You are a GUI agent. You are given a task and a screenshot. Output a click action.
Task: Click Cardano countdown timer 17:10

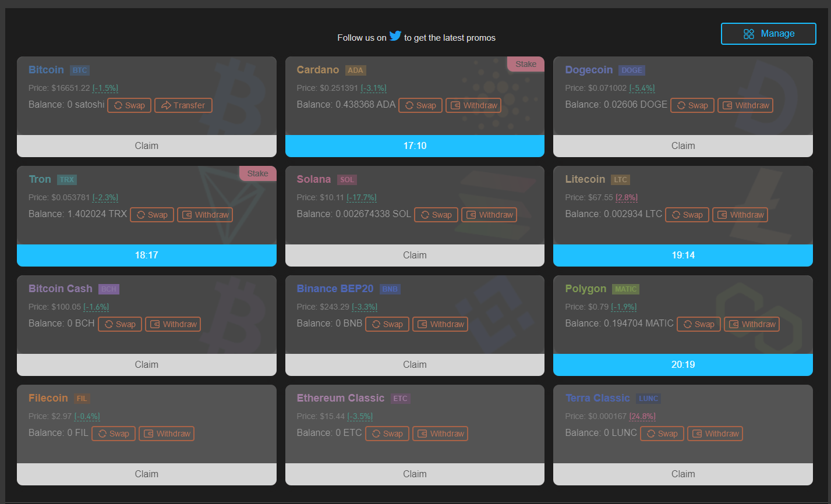click(415, 146)
